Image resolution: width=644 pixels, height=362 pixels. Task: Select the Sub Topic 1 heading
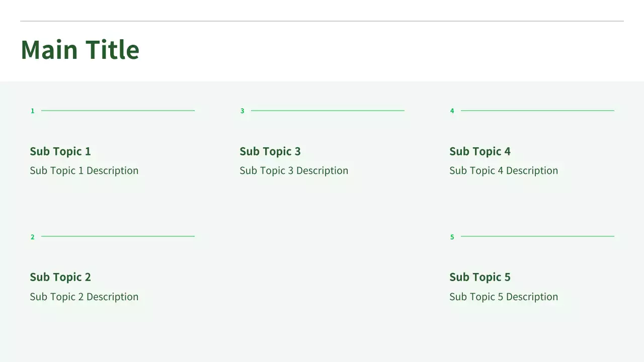pyautogui.click(x=60, y=151)
